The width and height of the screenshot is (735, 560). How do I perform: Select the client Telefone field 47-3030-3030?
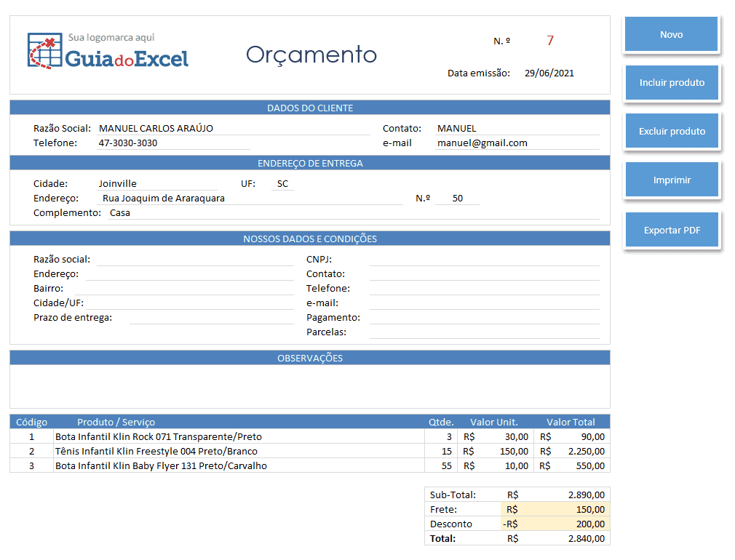pyautogui.click(x=173, y=143)
